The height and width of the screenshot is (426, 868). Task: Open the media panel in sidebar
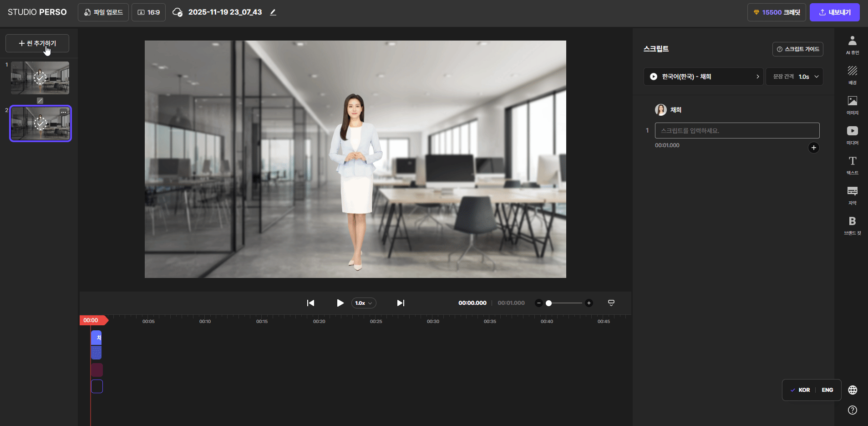852,135
